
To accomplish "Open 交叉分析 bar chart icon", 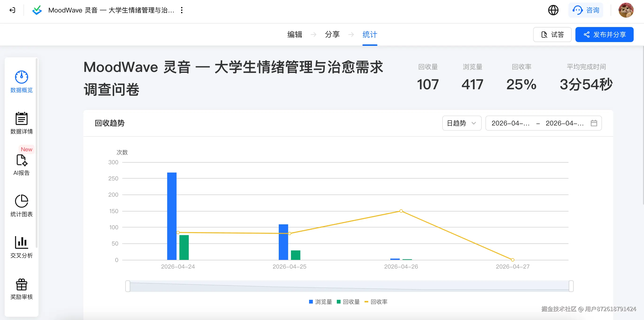I will (22, 242).
